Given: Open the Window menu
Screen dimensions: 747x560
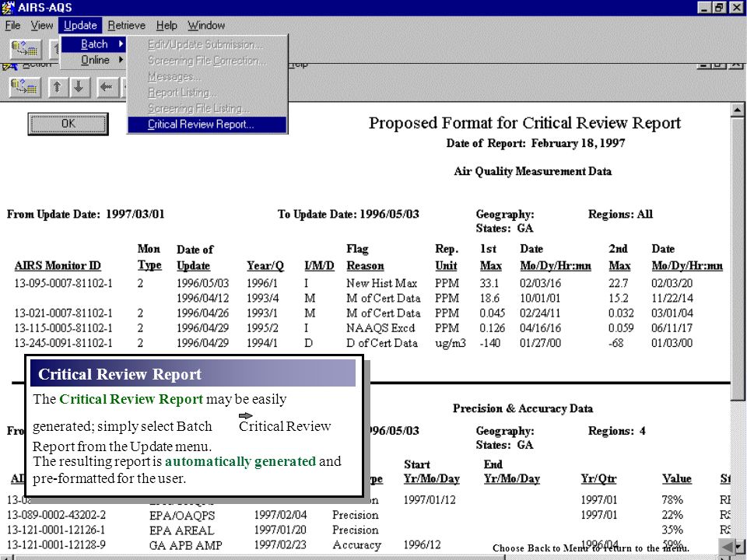Looking at the screenshot, I should pos(205,25).
